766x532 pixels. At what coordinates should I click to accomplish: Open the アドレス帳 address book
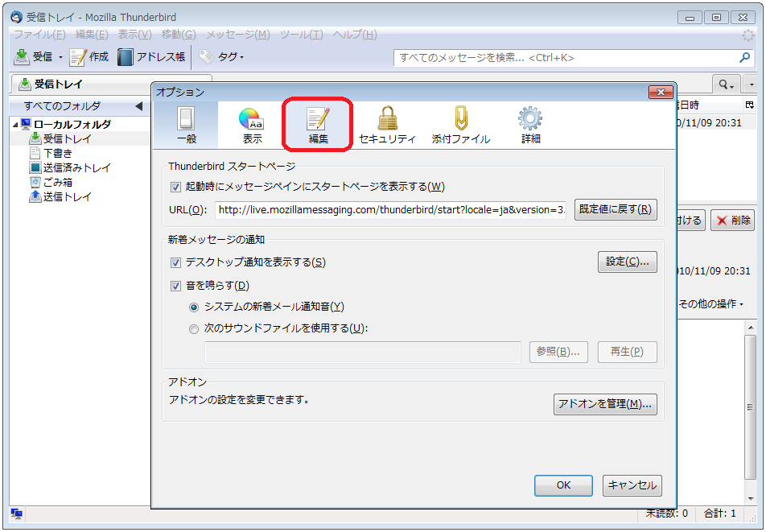(151, 57)
